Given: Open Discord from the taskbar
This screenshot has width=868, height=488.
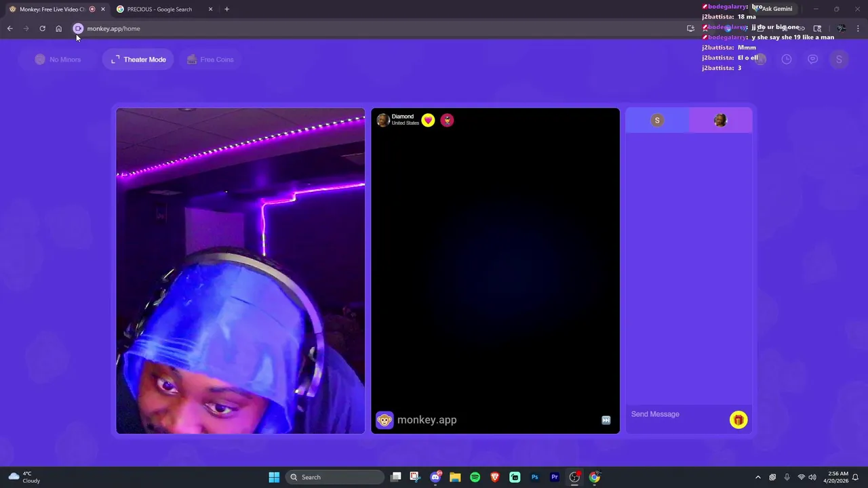Looking at the screenshot, I should pyautogui.click(x=435, y=477).
